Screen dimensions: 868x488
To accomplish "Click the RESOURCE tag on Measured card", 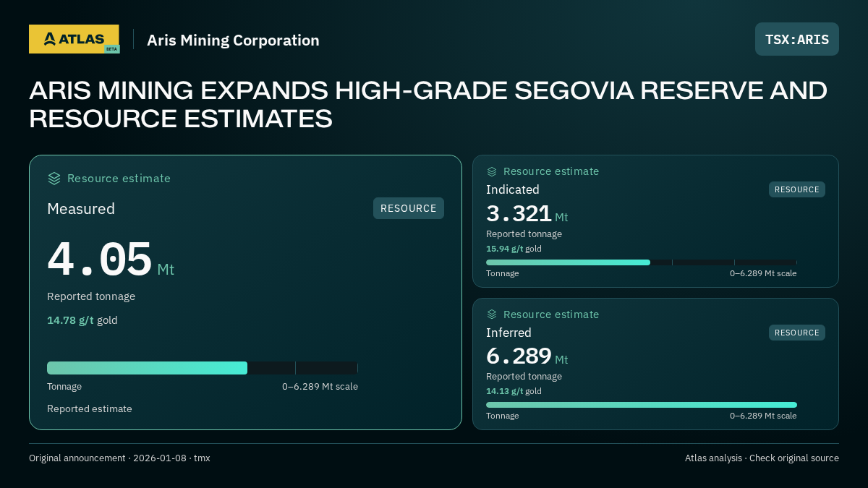I will pyautogui.click(x=409, y=208).
